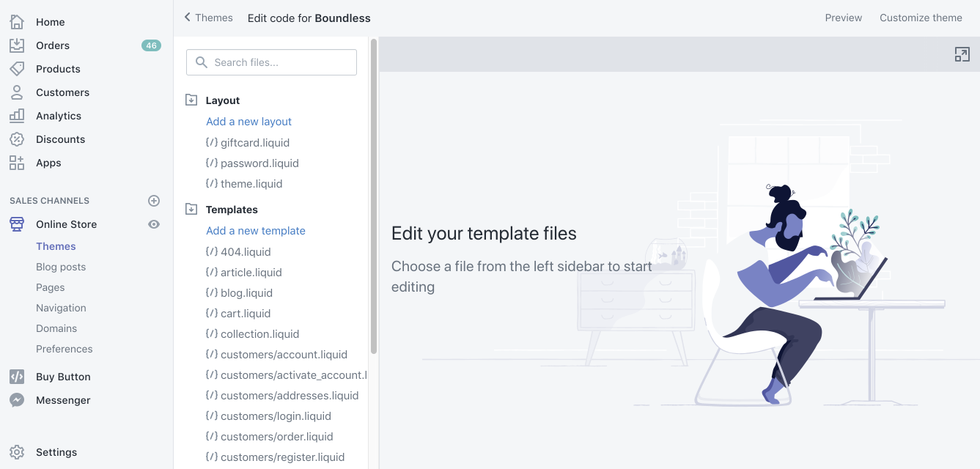Add a sales channel with plus icon
Screen dimensions: 980x469
click(x=154, y=201)
